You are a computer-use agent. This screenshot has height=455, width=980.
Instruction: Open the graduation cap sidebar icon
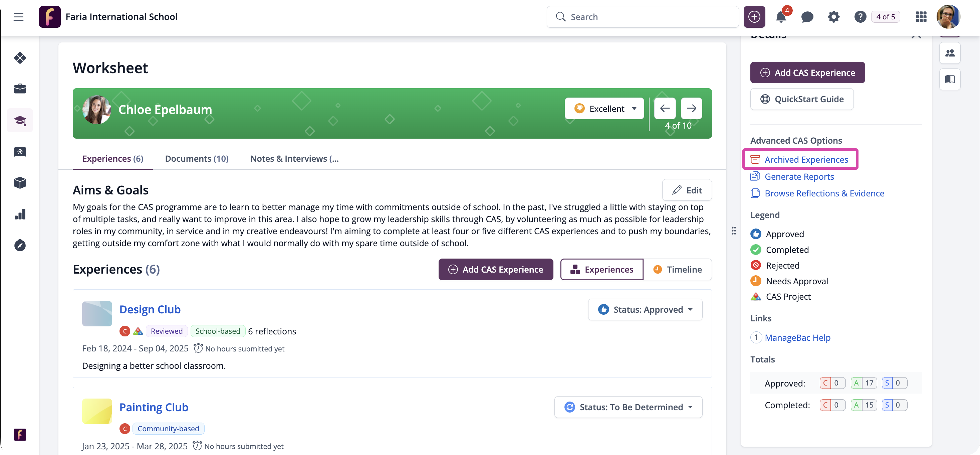[x=20, y=121]
